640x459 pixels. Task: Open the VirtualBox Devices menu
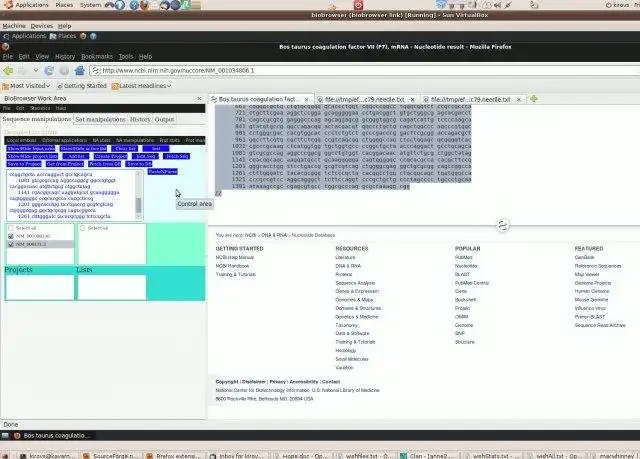42,26
